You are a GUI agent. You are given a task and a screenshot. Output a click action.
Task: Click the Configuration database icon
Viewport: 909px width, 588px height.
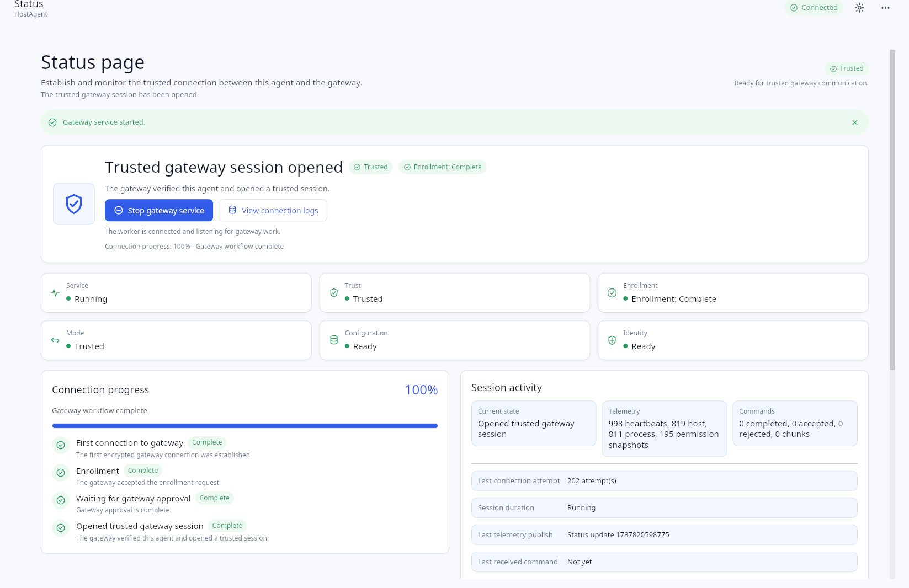point(334,340)
